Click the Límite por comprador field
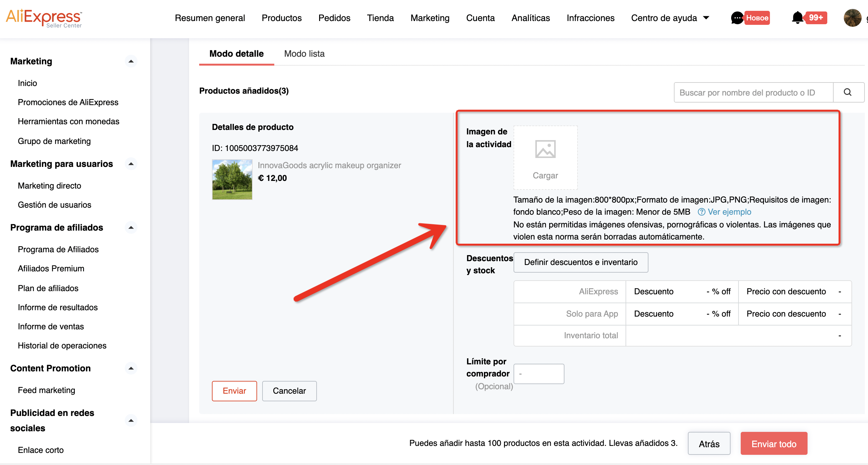The image size is (868, 465). coord(538,374)
